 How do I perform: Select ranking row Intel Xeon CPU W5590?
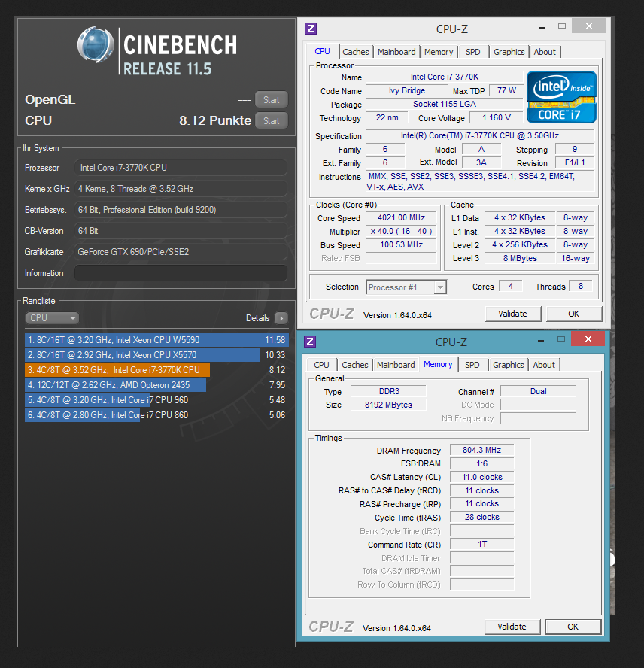(x=156, y=340)
